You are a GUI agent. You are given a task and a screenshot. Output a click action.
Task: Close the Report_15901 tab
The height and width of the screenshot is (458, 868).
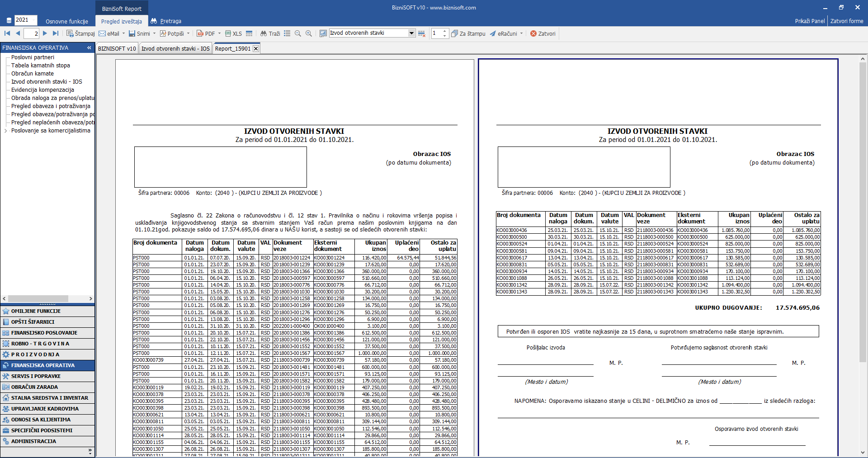click(x=256, y=48)
